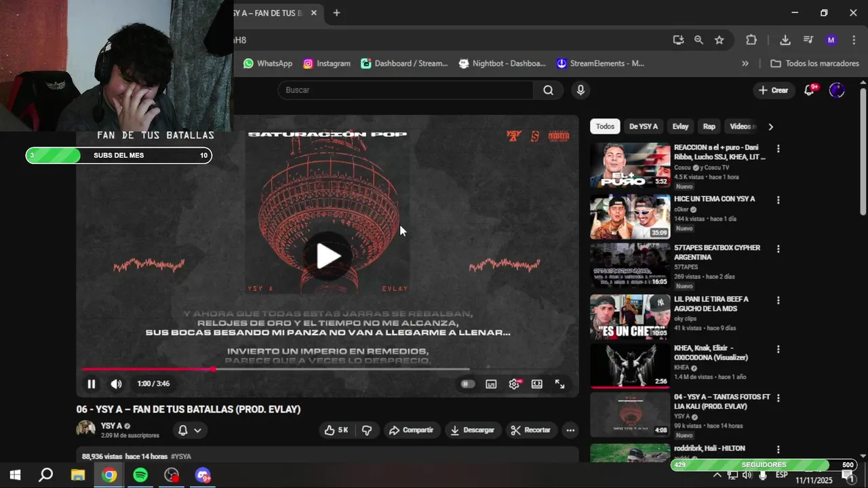Select the Videos filter chip
The image size is (868, 488).
(741, 127)
